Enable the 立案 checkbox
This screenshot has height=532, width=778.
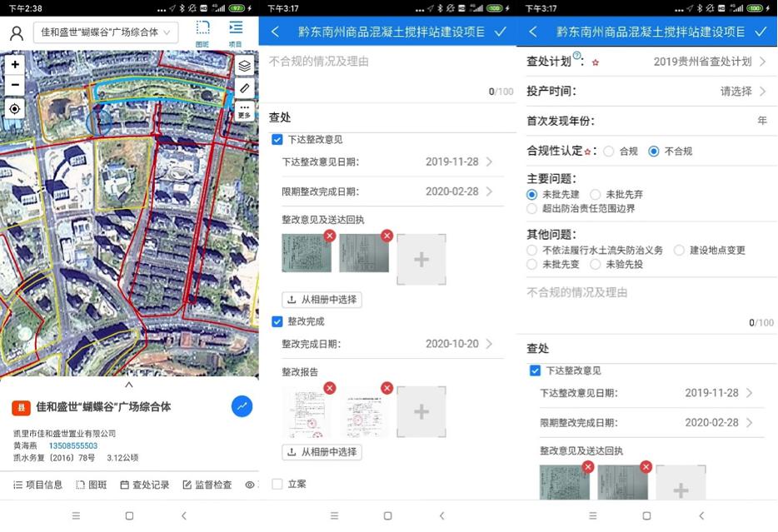click(278, 484)
